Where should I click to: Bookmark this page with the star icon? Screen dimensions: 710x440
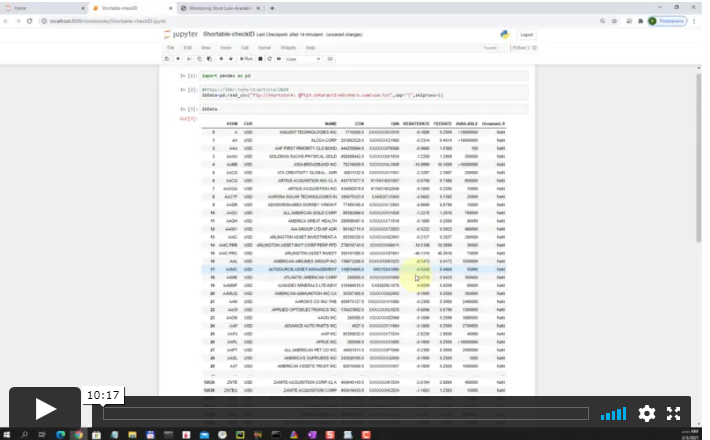pyautogui.click(x=614, y=21)
